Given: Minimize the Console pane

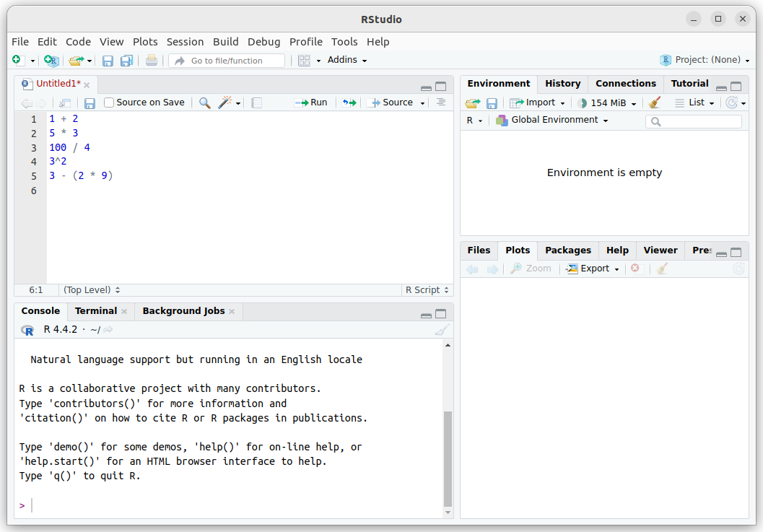Looking at the screenshot, I should (x=427, y=315).
